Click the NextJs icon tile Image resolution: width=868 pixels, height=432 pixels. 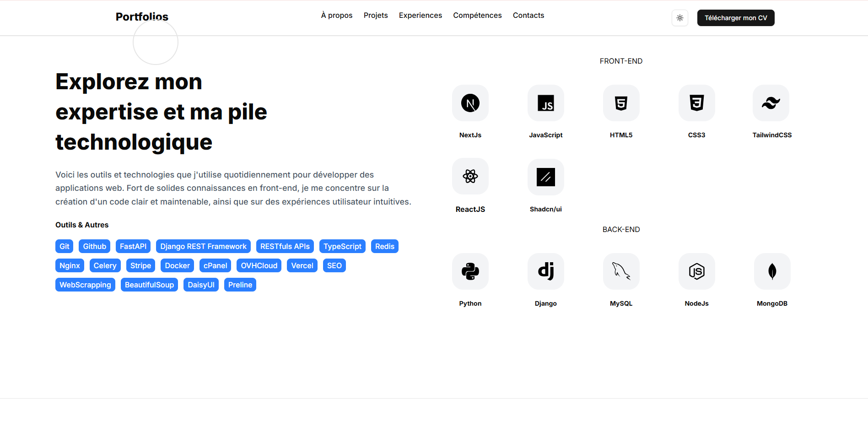point(470,103)
